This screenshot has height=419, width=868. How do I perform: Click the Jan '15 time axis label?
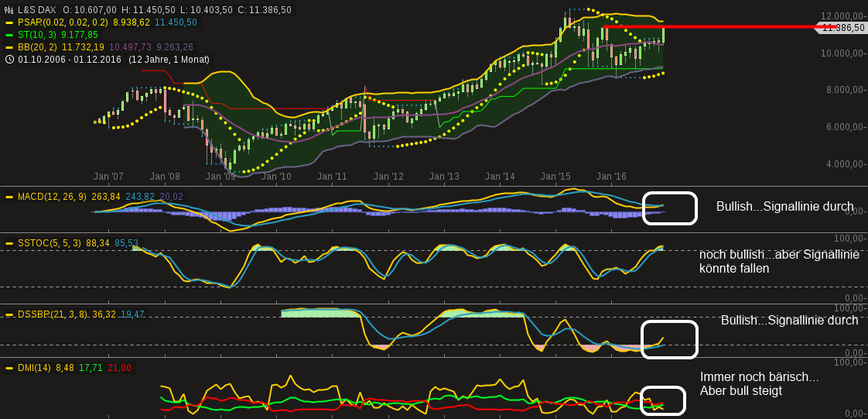tap(555, 177)
